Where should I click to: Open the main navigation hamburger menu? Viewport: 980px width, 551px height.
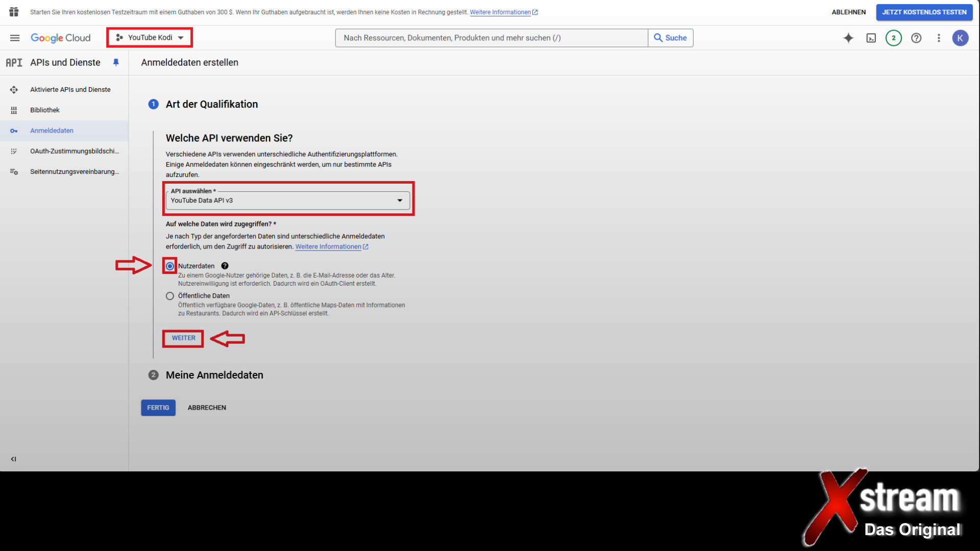(x=15, y=38)
